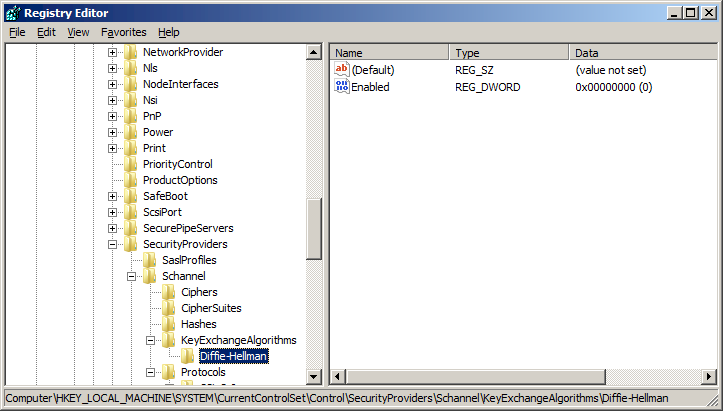Click the CipherSuites folder icon
The width and height of the screenshot is (723, 411).
point(169,308)
